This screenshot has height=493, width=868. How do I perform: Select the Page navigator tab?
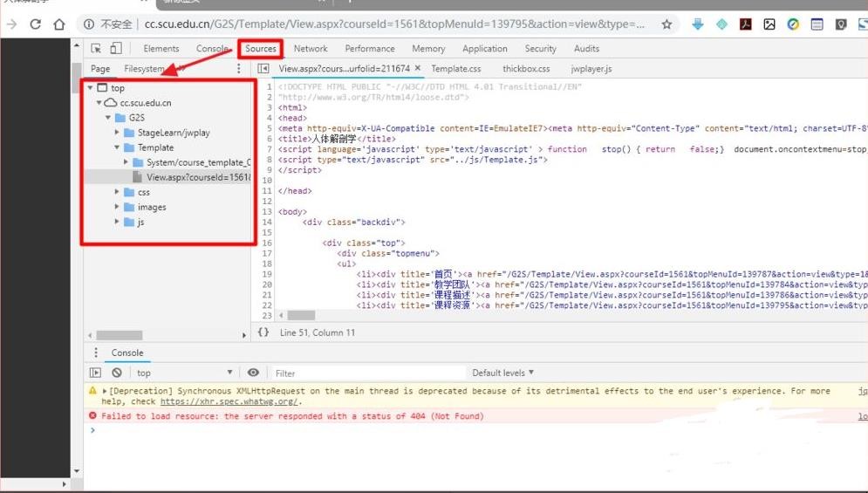pos(100,69)
